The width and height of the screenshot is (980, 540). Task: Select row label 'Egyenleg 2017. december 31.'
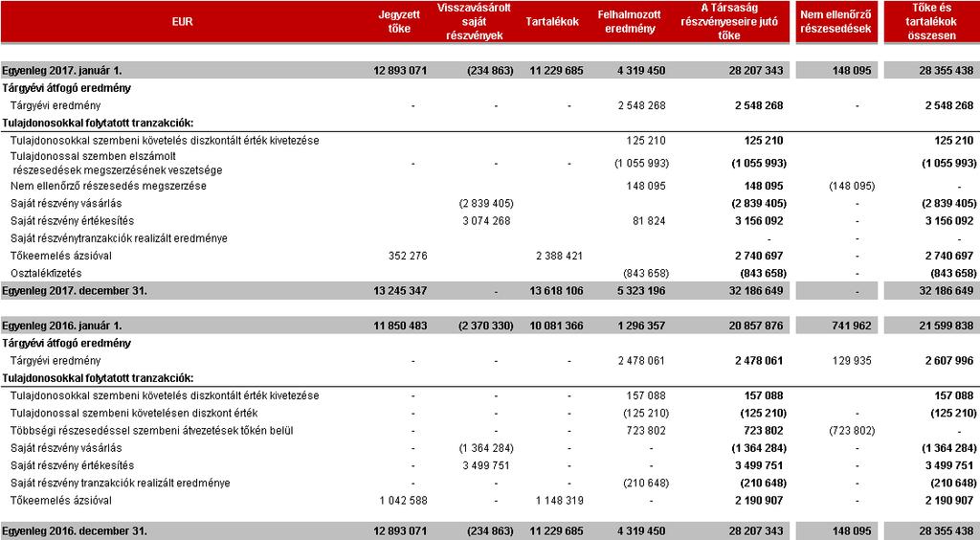pyautogui.click(x=75, y=291)
